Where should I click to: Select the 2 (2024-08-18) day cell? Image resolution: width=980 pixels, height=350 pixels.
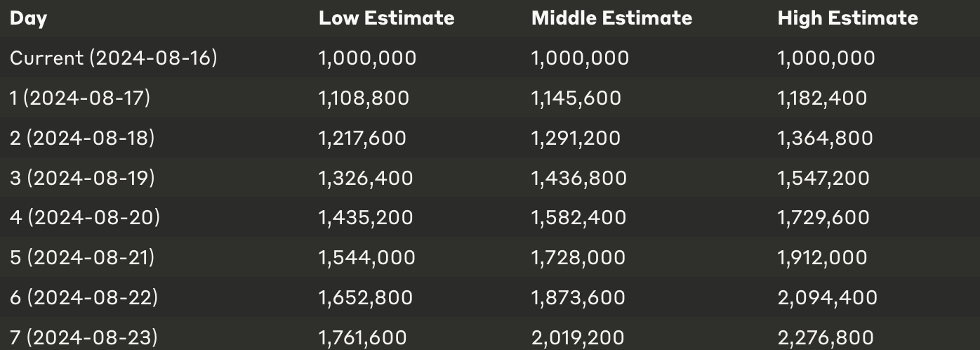point(82,138)
